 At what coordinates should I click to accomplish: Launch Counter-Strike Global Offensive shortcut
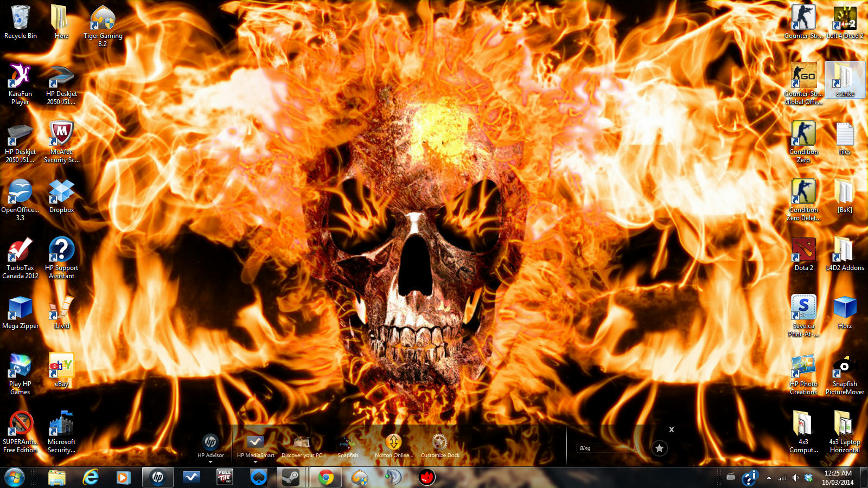point(803,77)
